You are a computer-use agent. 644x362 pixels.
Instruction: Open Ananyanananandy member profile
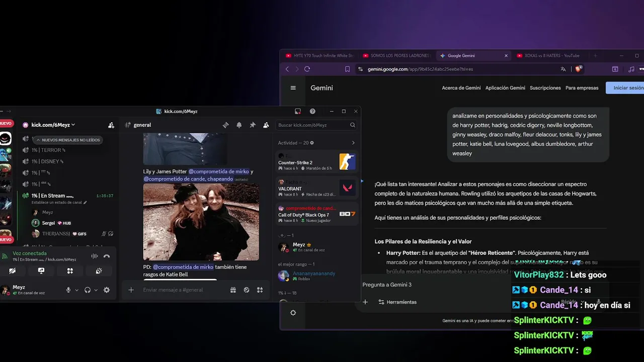tap(314, 276)
